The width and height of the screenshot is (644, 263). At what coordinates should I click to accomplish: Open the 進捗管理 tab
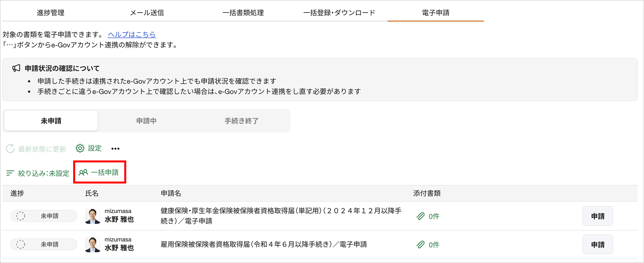[51, 13]
